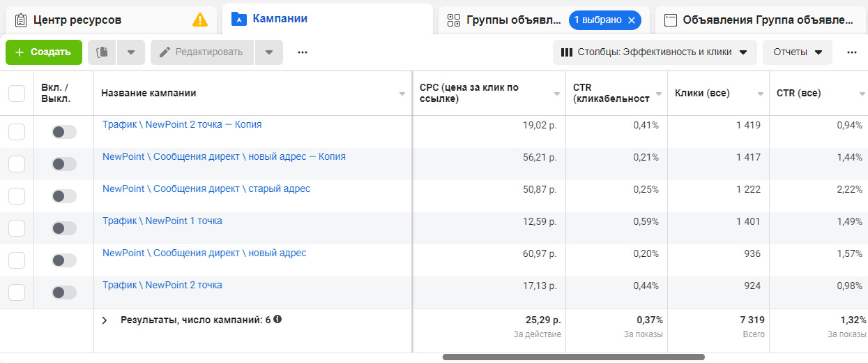
Task: Switch to the 'Объявления' ads tab
Action: pos(759,20)
